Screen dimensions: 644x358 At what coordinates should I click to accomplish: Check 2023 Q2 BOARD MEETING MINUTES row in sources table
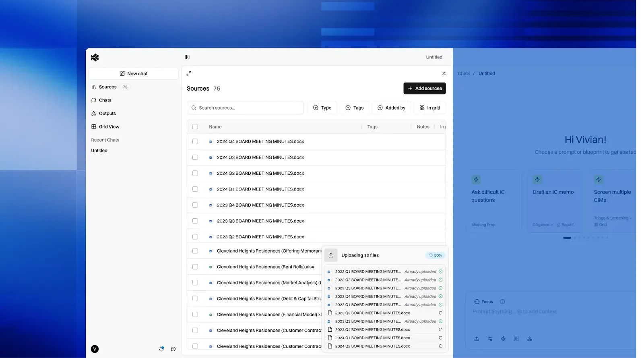click(x=195, y=237)
